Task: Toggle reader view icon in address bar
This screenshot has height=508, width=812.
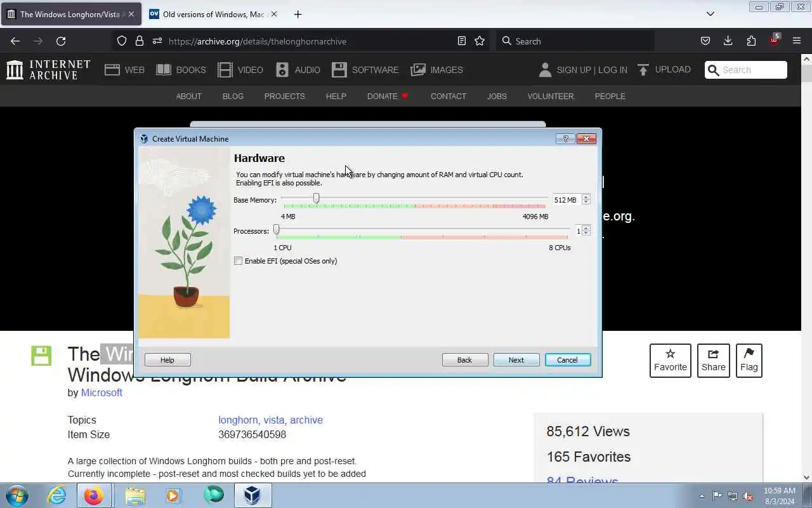Action: click(462, 41)
